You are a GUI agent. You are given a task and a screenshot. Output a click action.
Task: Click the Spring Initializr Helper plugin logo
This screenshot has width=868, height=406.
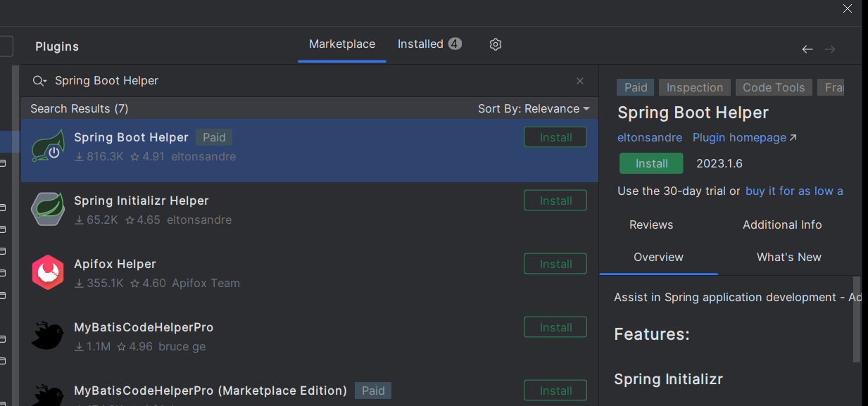pos(48,209)
